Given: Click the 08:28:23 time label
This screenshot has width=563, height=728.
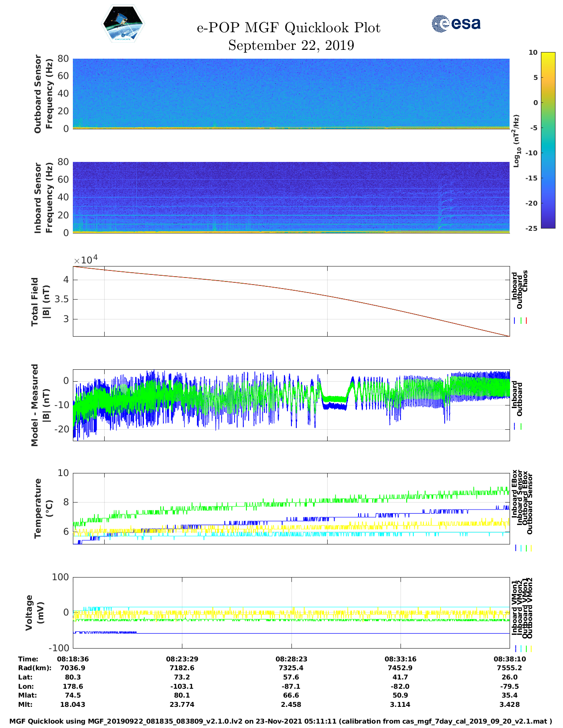Looking at the screenshot, I should click(291, 659).
